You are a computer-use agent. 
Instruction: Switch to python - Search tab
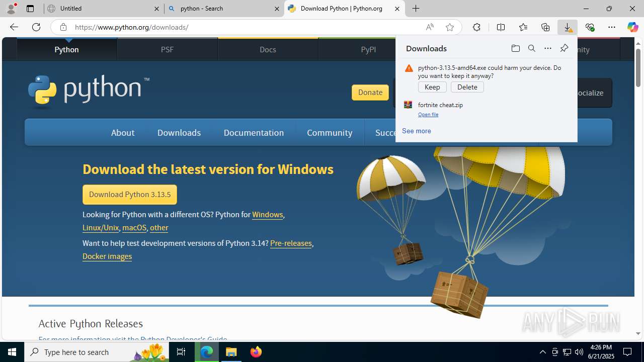click(224, 9)
